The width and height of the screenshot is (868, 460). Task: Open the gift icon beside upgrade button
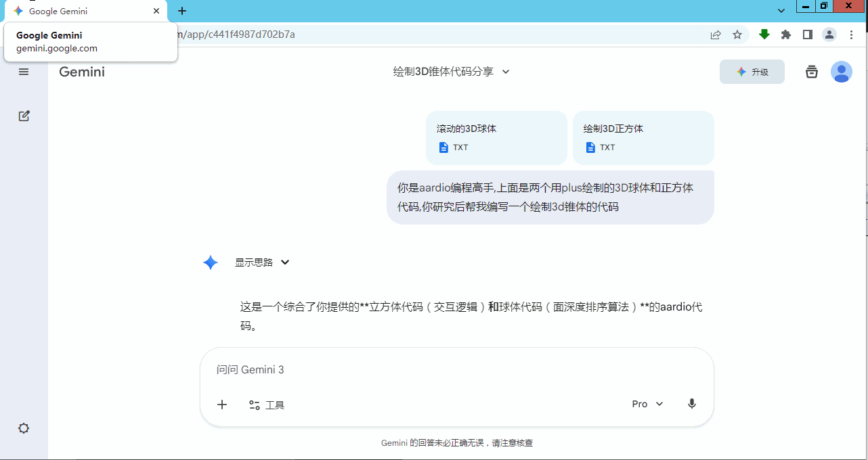point(811,72)
